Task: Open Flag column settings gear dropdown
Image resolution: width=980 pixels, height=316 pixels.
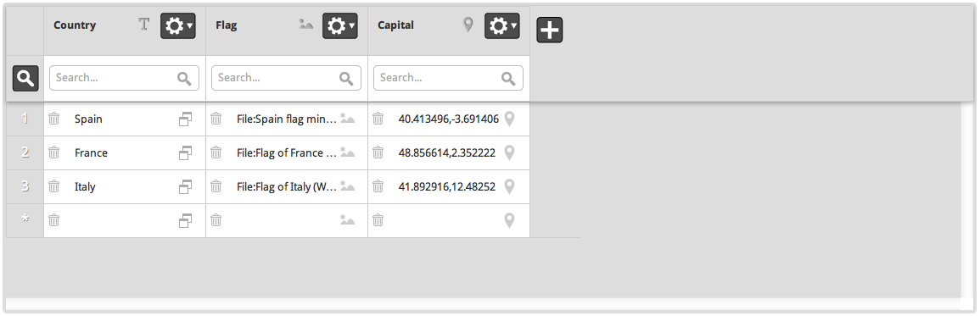Action: [x=340, y=25]
